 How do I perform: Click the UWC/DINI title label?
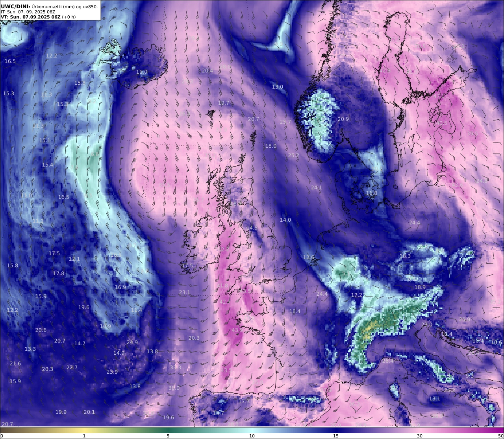pyautogui.click(x=15, y=6)
